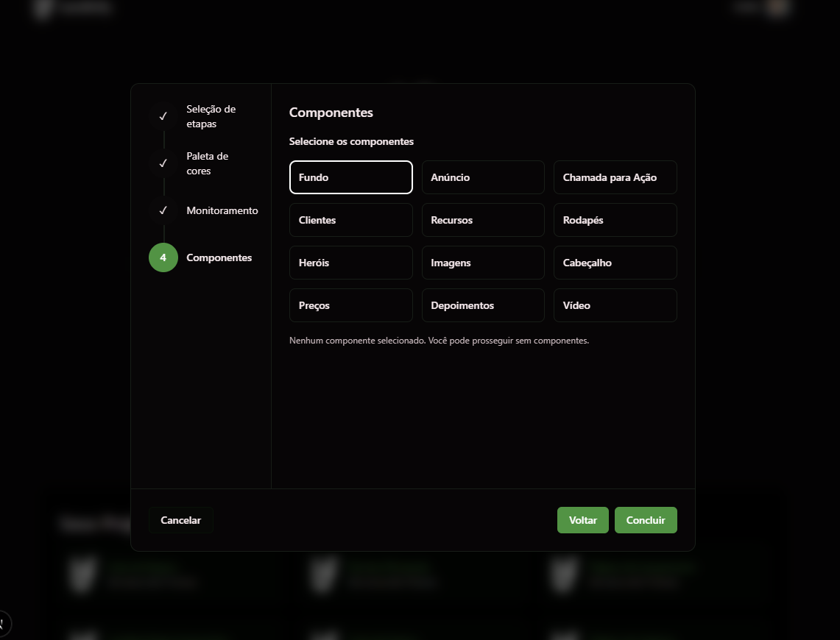Enable the Depoimentos component
The height and width of the screenshot is (640, 840).
[x=483, y=305]
